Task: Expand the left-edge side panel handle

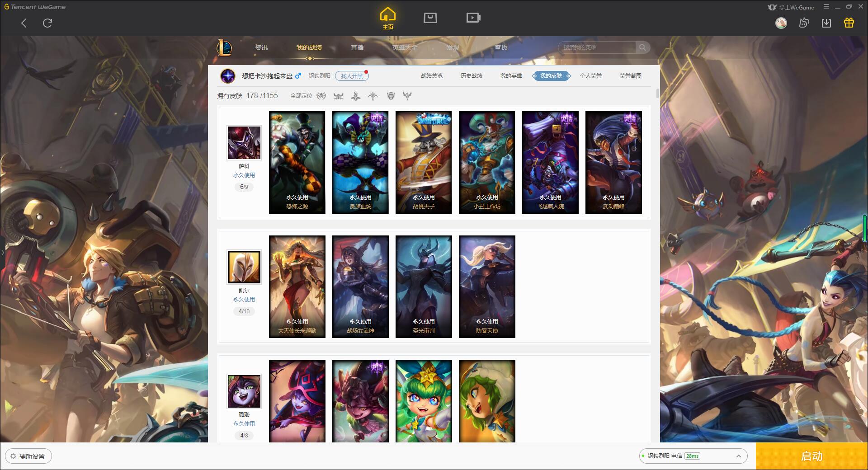Action: click(x=2, y=252)
